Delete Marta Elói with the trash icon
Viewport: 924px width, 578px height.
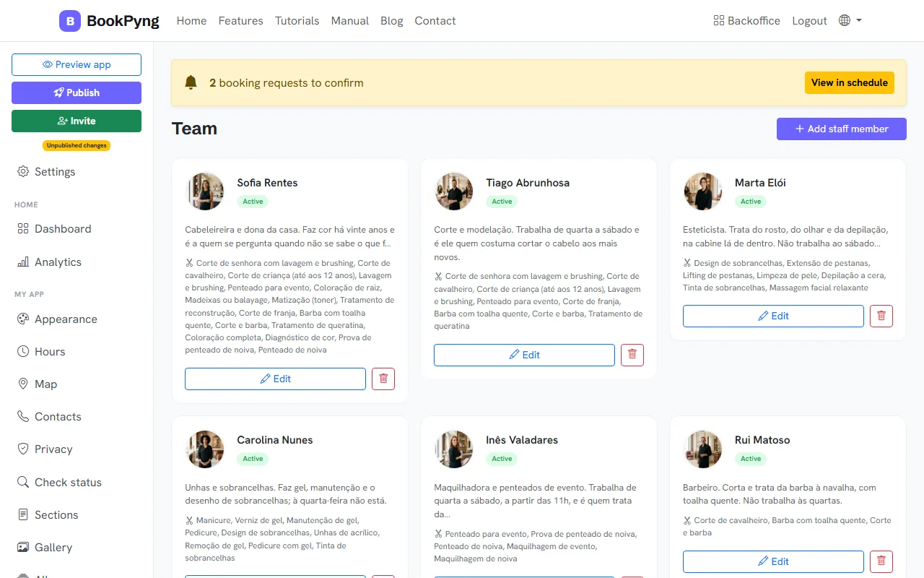coord(881,316)
